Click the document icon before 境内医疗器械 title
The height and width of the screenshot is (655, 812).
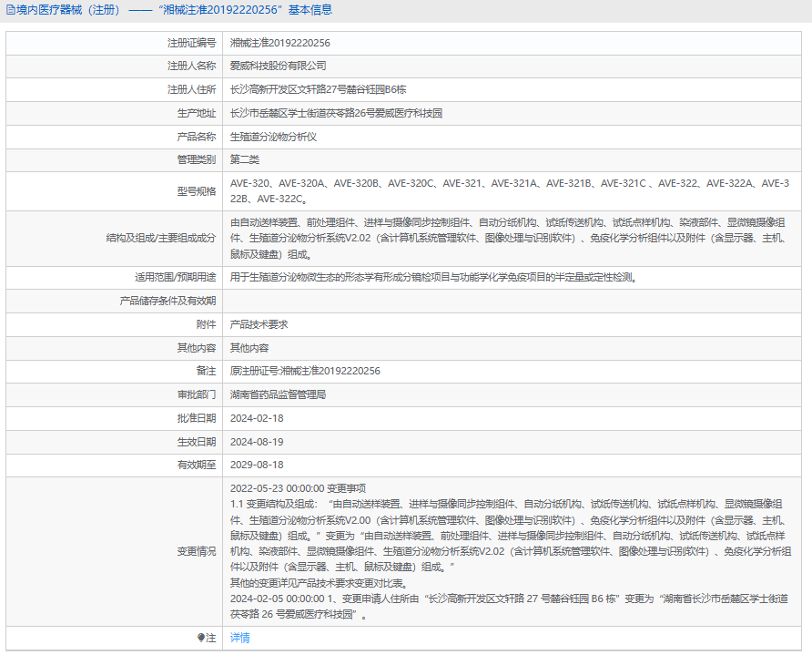point(10,10)
